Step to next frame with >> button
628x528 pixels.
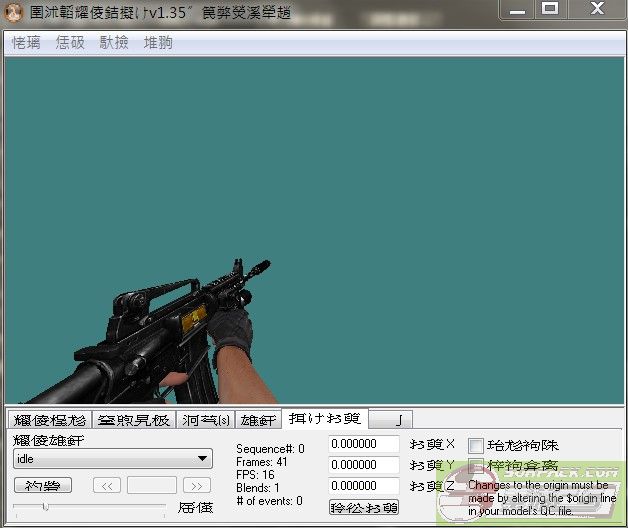pos(196,485)
